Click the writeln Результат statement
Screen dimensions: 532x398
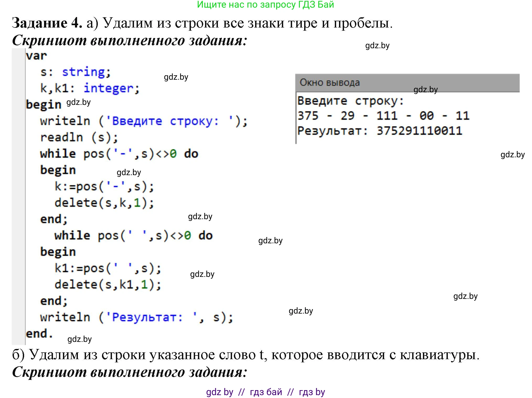pyautogui.click(x=136, y=317)
